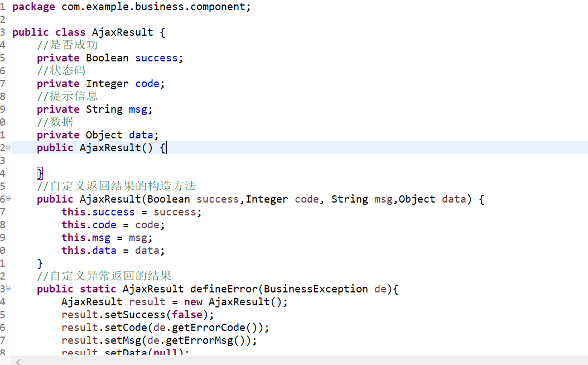This screenshot has width=588, height=365.
Task: Click the highlighted closing brace of empty constructor
Action: tap(40, 174)
